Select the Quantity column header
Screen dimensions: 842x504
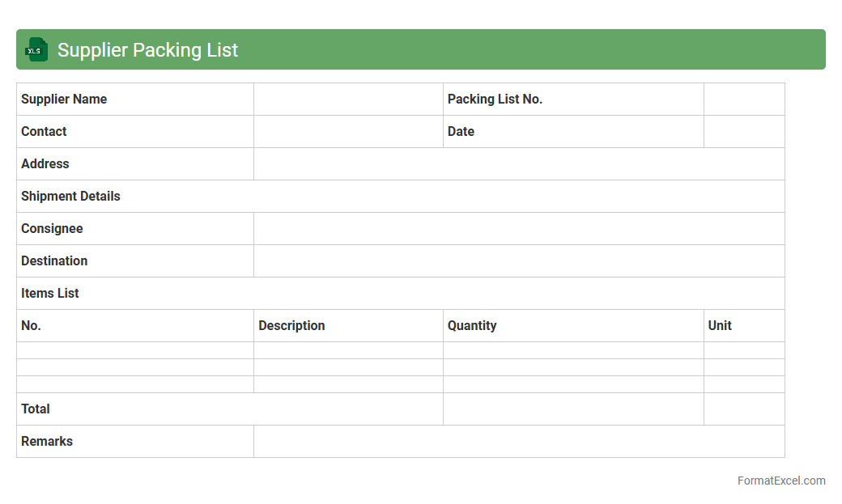(x=472, y=326)
